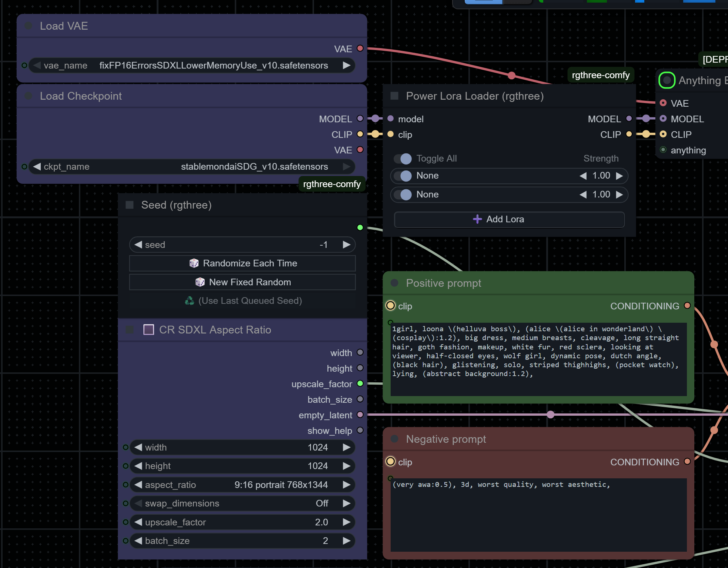728x568 pixels.
Task: Increase upscale_factor with right arrow
Action: [347, 522]
